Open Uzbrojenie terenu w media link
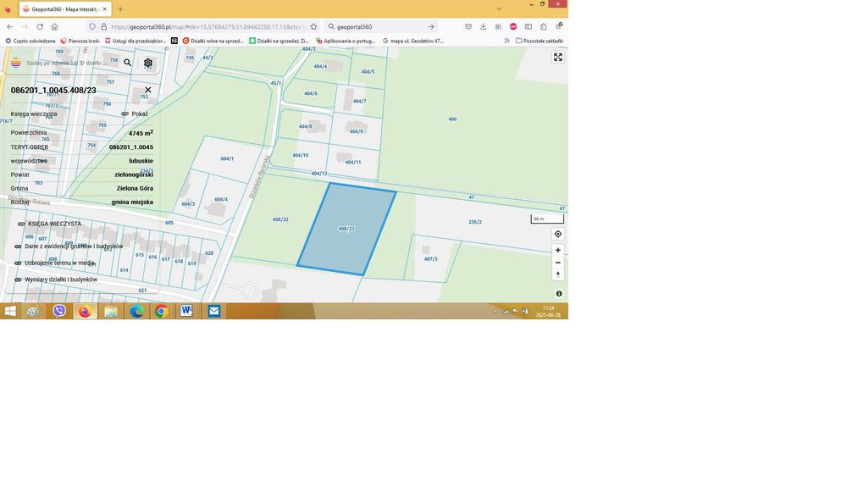 pos(54,263)
